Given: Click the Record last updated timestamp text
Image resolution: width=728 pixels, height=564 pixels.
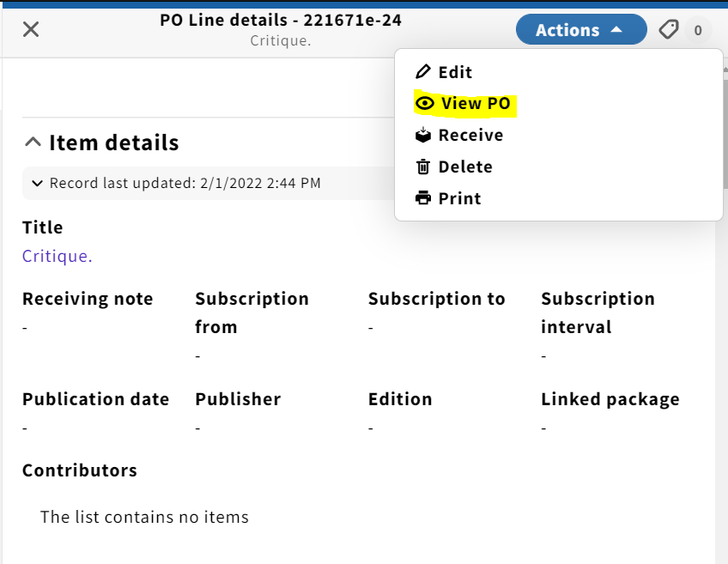Looking at the screenshot, I should click(x=185, y=184).
